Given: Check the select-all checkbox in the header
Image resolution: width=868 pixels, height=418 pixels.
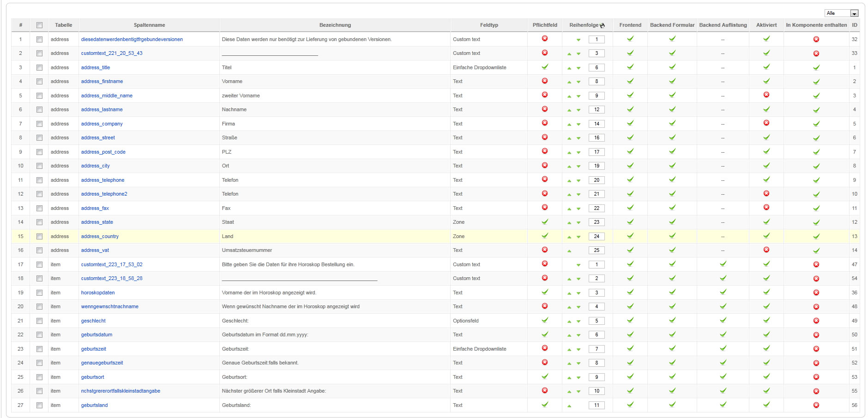Looking at the screenshot, I should point(39,25).
